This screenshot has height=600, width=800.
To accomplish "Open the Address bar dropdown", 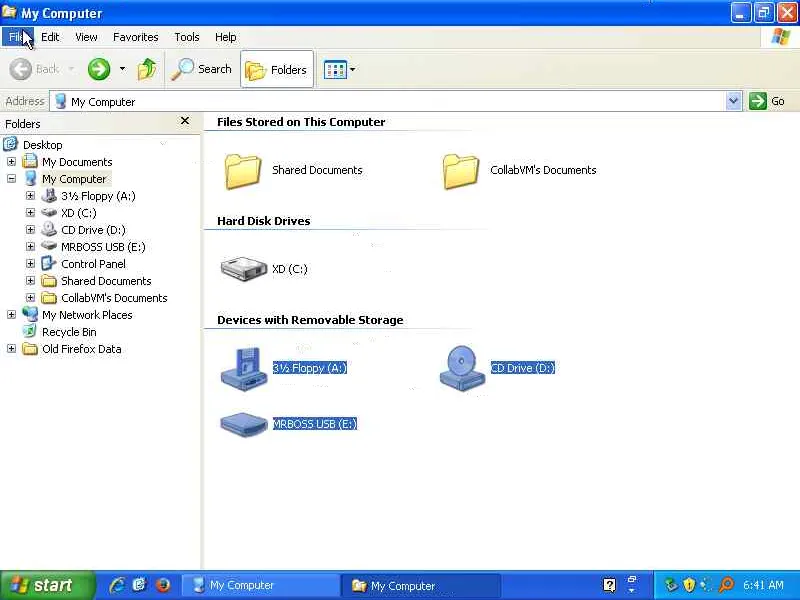I will tap(733, 101).
